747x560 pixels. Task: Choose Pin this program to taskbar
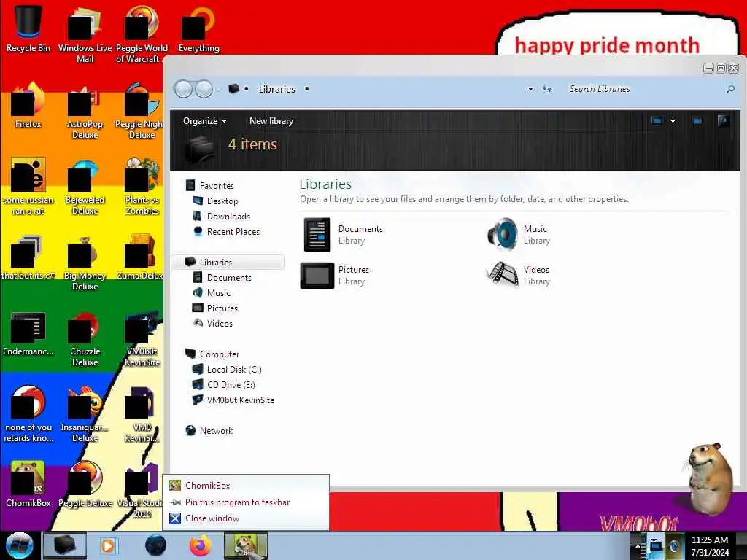pos(246,502)
